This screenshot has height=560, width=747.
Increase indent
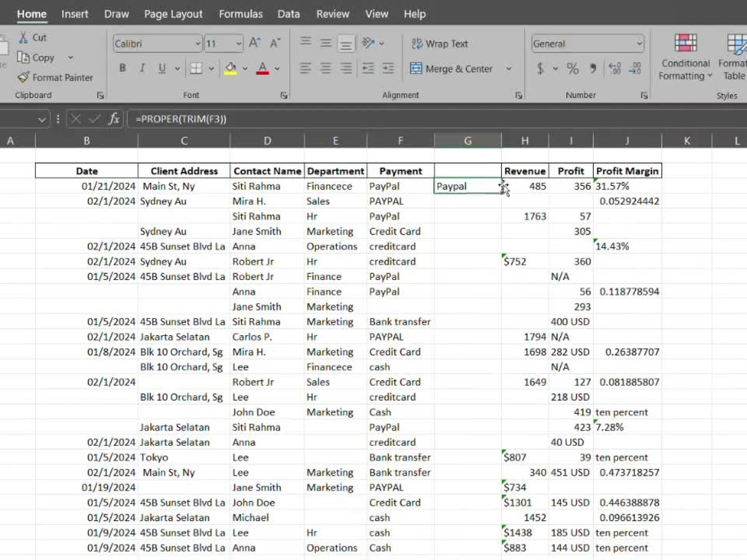pyautogui.click(x=388, y=69)
